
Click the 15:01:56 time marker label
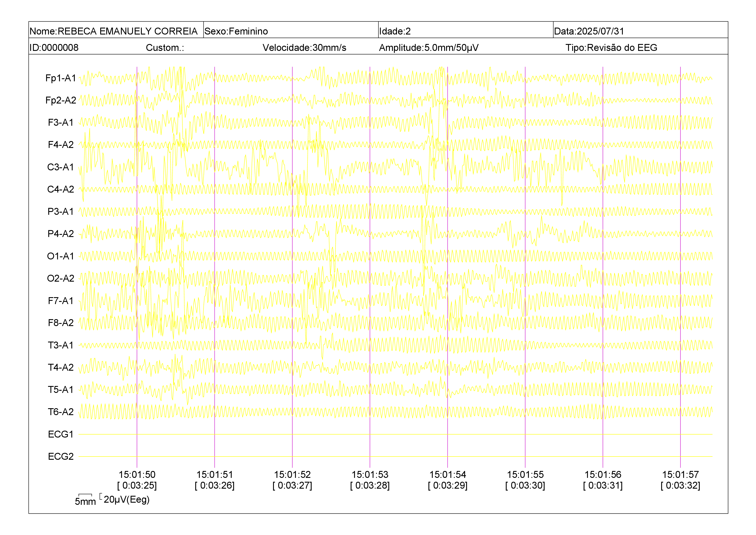[603, 475]
